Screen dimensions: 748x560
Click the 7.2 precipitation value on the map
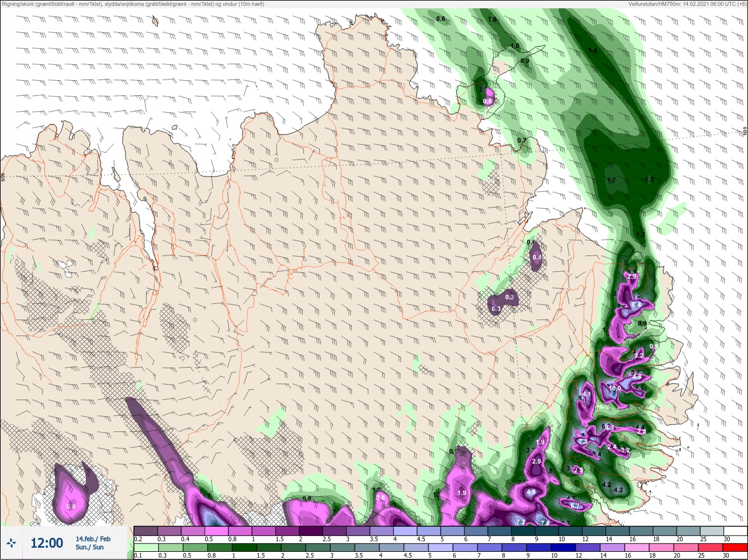pyautogui.click(x=521, y=522)
